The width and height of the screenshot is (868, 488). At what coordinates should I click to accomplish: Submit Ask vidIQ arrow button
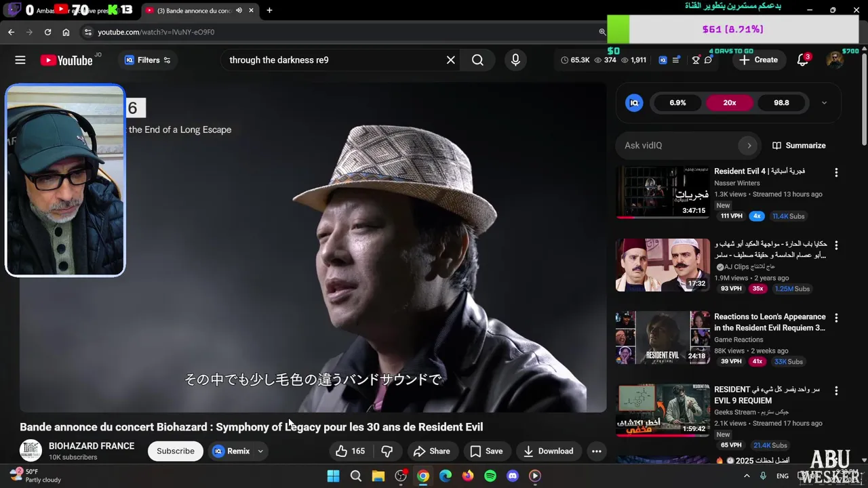point(749,146)
